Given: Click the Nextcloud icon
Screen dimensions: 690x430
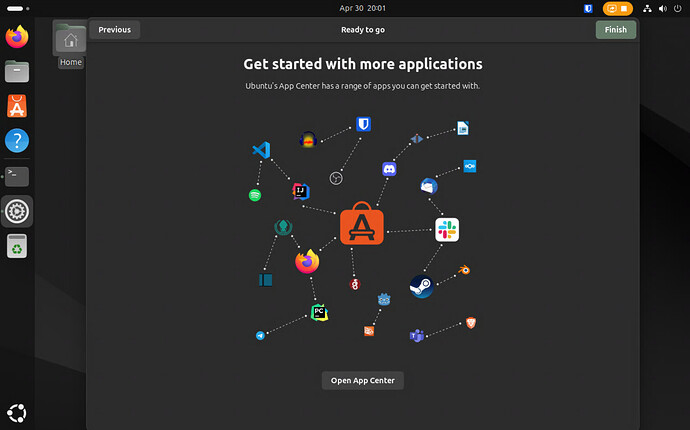Looking at the screenshot, I should pyautogui.click(x=470, y=166).
